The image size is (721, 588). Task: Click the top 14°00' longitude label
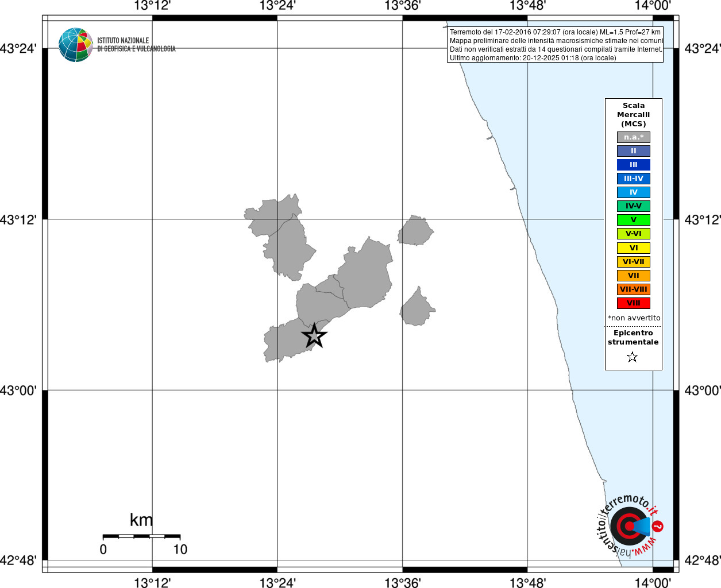click(x=653, y=6)
